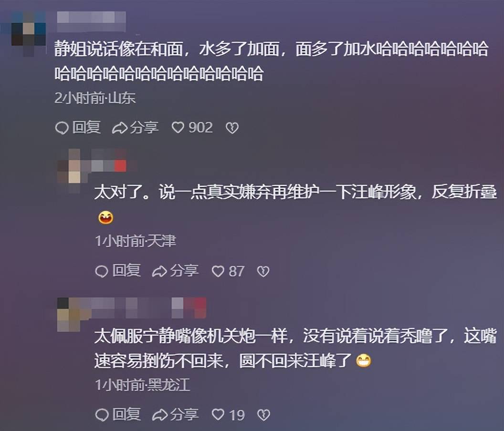Open top commenter's blurred avatar
This screenshot has width=504, height=431.
[28, 32]
